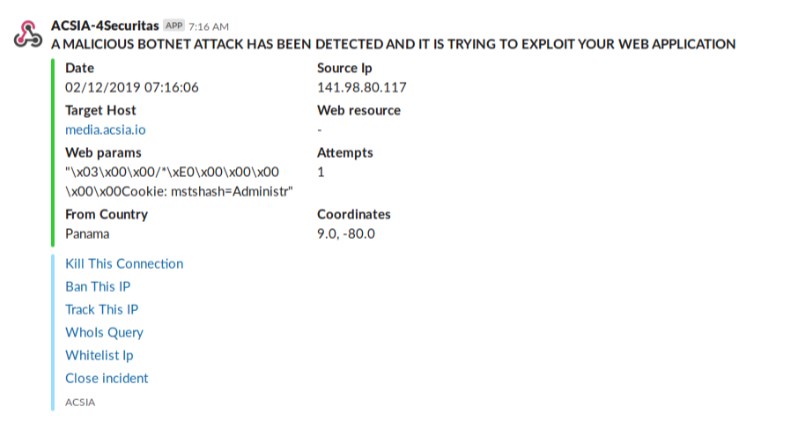792x422 pixels.
Task: Select the source IP 141.98.80.117 text
Action: tap(362, 87)
